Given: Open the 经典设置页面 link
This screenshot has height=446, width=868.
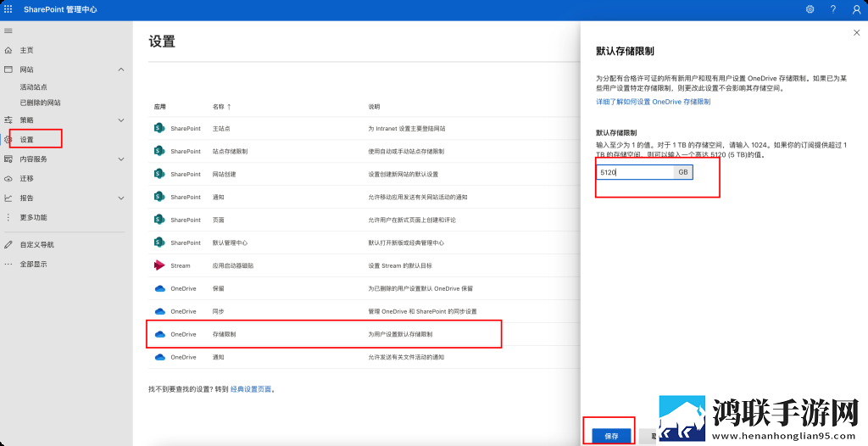Looking at the screenshot, I should pos(251,389).
